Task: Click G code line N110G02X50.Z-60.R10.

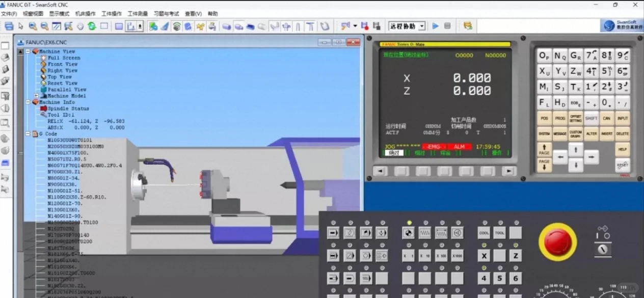Action: (x=77, y=197)
